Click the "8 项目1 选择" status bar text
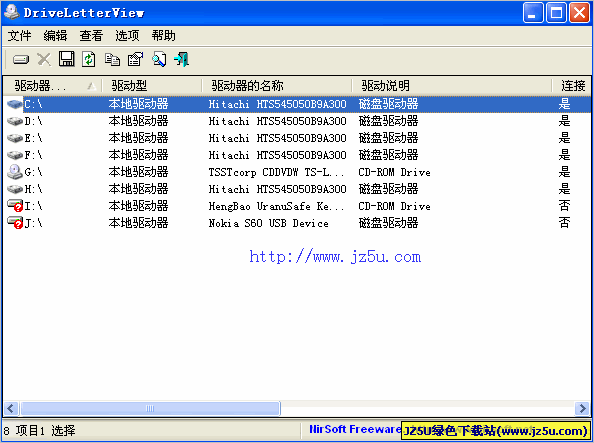The image size is (594, 443). [x=39, y=430]
